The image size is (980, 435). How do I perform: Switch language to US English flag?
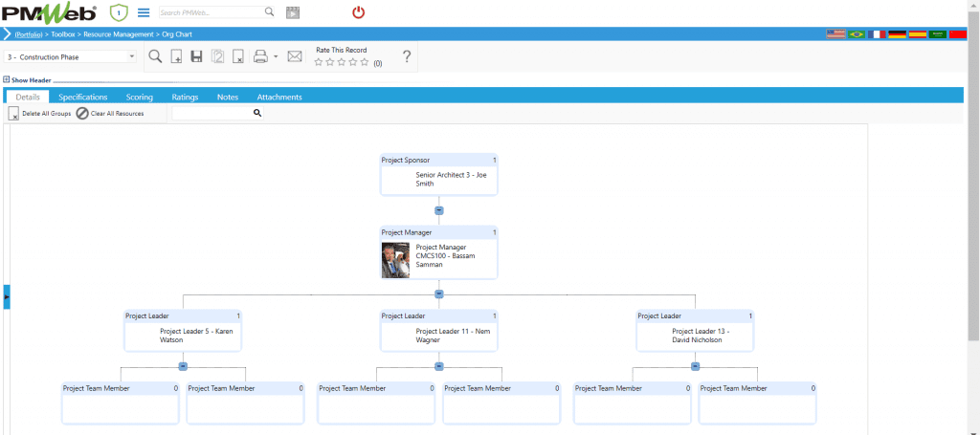pyautogui.click(x=835, y=34)
